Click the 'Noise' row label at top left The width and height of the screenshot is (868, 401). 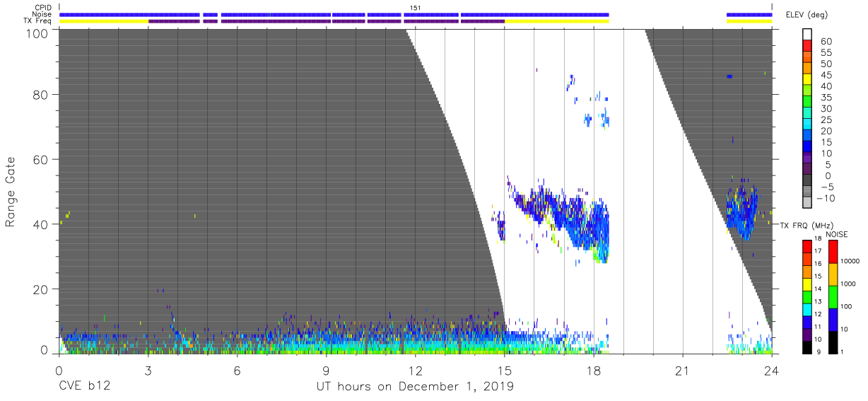click(42, 14)
